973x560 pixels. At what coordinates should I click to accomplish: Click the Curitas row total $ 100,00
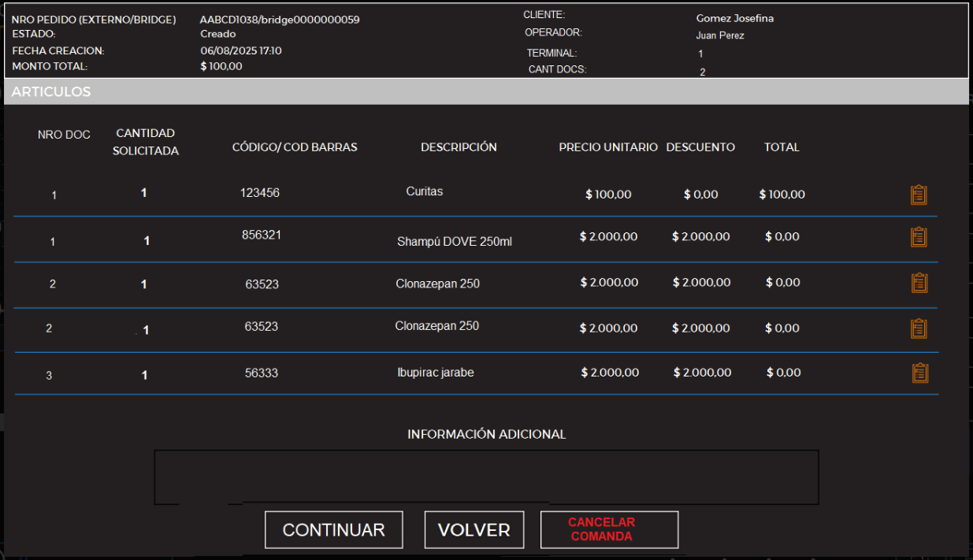click(782, 195)
